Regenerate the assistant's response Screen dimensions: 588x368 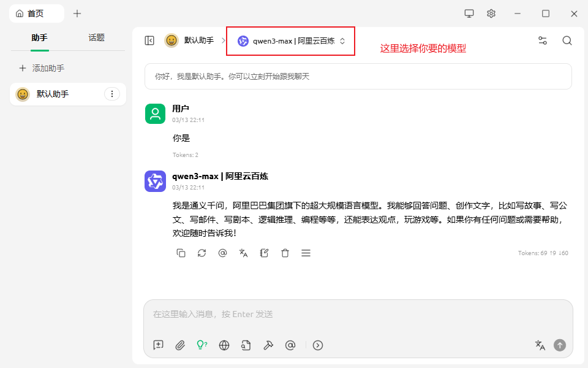(x=202, y=253)
